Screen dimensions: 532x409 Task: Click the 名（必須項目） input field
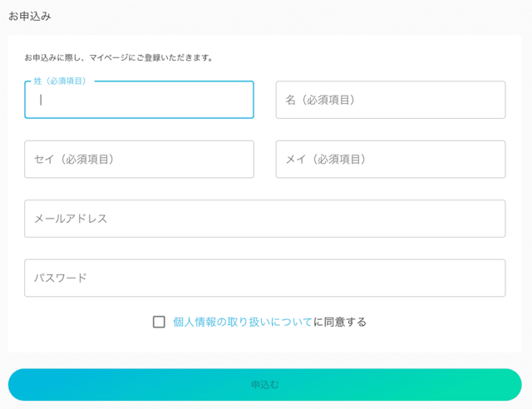pos(391,100)
